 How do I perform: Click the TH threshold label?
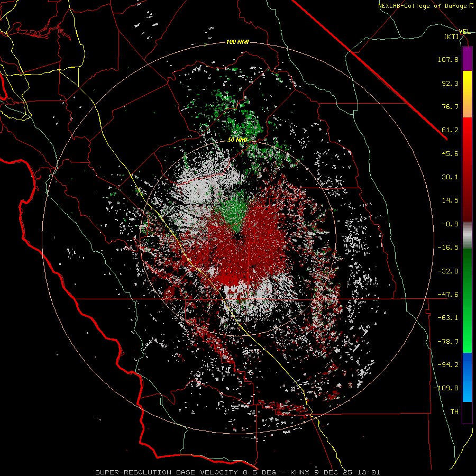[x=454, y=412]
